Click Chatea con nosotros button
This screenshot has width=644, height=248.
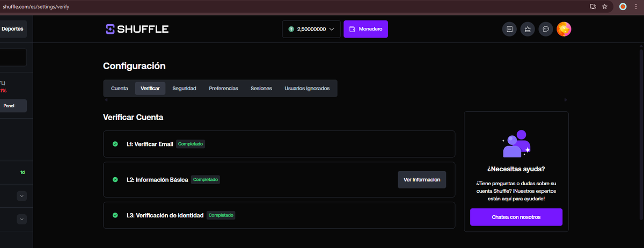(x=516, y=217)
